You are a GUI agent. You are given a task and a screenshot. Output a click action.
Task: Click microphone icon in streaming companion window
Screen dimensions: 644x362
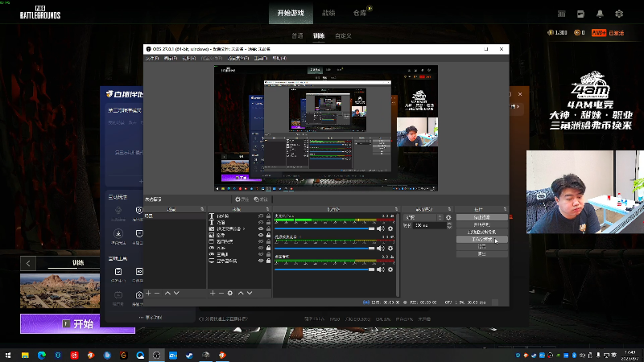pos(118,211)
